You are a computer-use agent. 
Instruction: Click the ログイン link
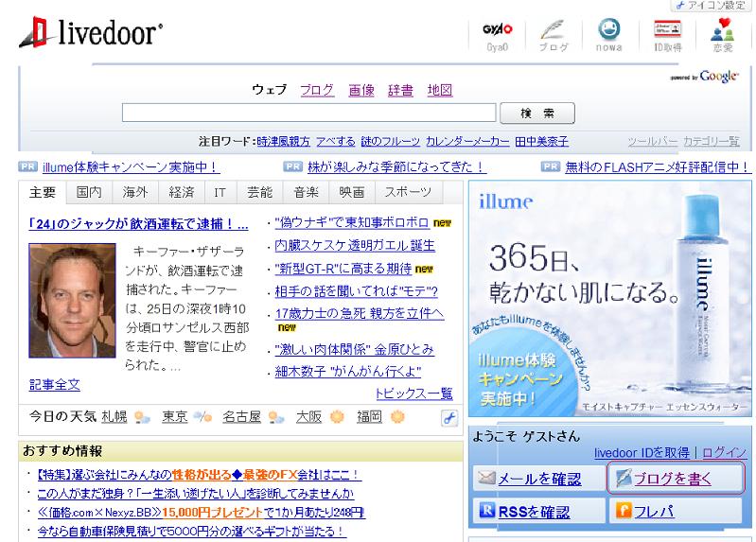[x=724, y=453]
